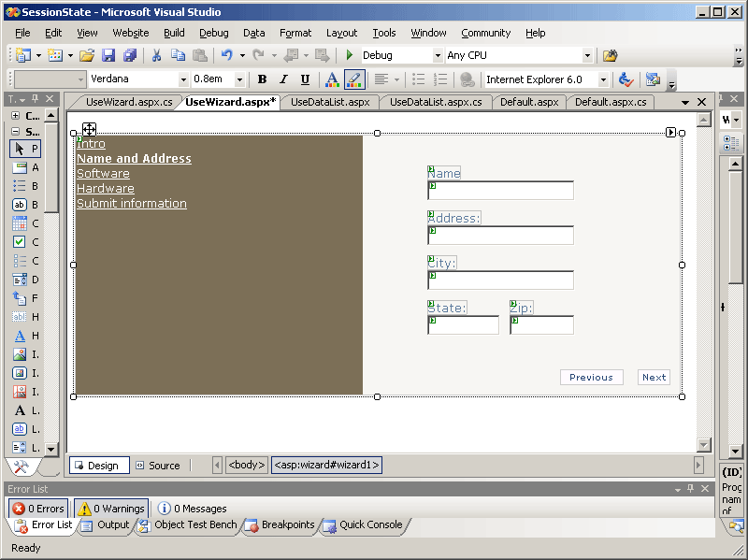Click the Next wizard button
Viewport: 748px width, 560px height.
654,378
